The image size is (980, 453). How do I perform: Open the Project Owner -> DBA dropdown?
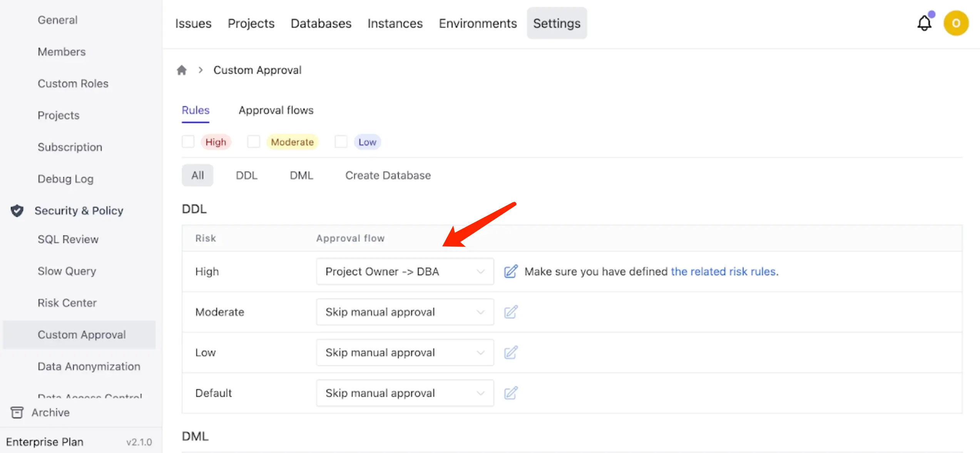(405, 271)
